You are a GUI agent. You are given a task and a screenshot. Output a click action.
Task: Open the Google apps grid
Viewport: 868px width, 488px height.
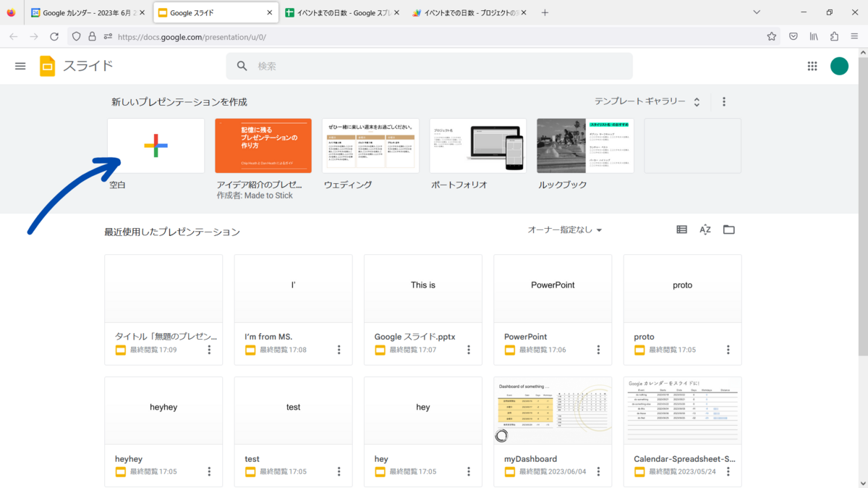pos(812,66)
